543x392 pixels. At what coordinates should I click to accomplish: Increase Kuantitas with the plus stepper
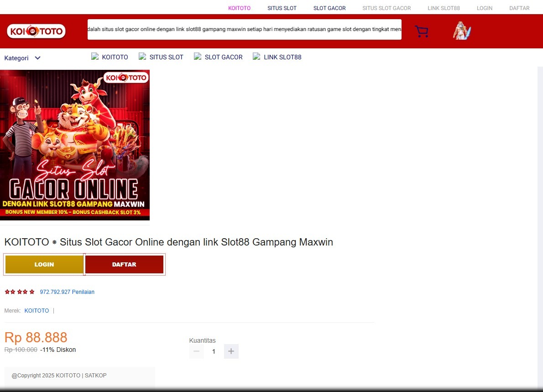pyautogui.click(x=231, y=351)
